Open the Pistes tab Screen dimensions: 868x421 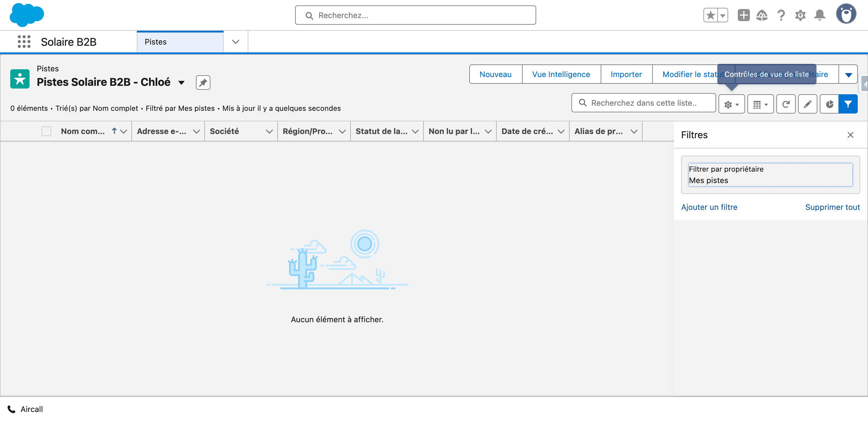tap(180, 42)
